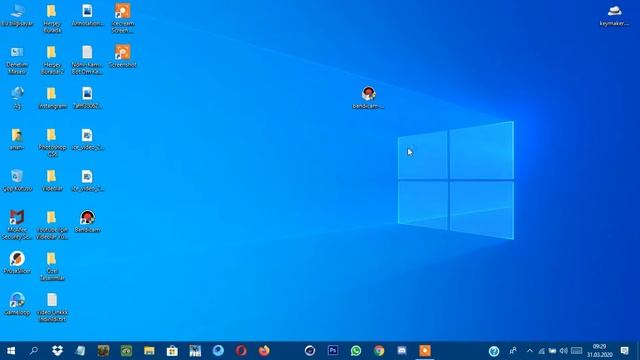Select the Instagram folder on desktop

tap(52, 98)
